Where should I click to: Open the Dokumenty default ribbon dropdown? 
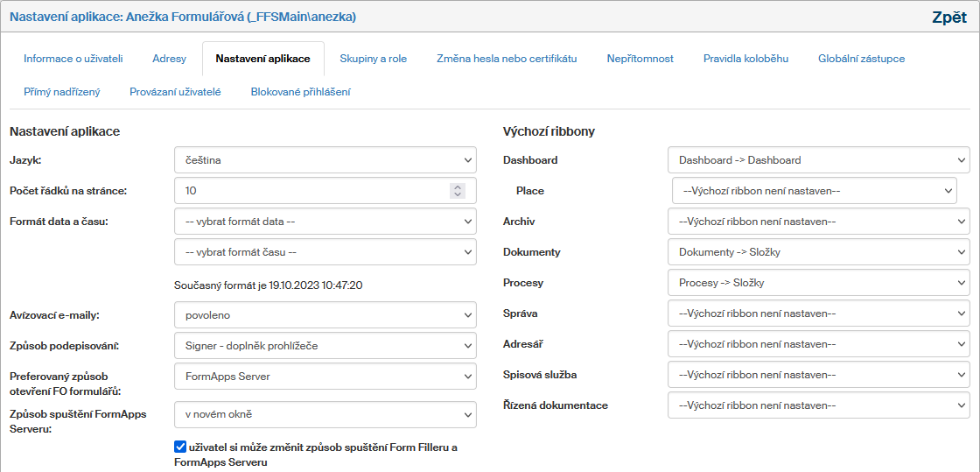(818, 252)
